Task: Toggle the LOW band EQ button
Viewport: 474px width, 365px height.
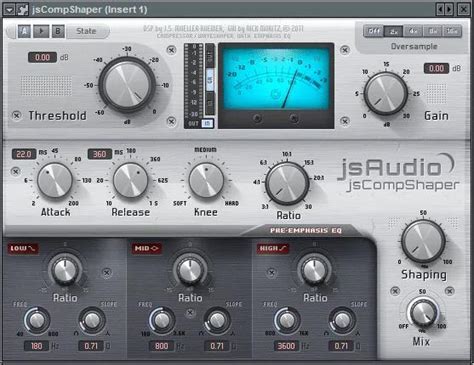Action: tap(23, 248)
